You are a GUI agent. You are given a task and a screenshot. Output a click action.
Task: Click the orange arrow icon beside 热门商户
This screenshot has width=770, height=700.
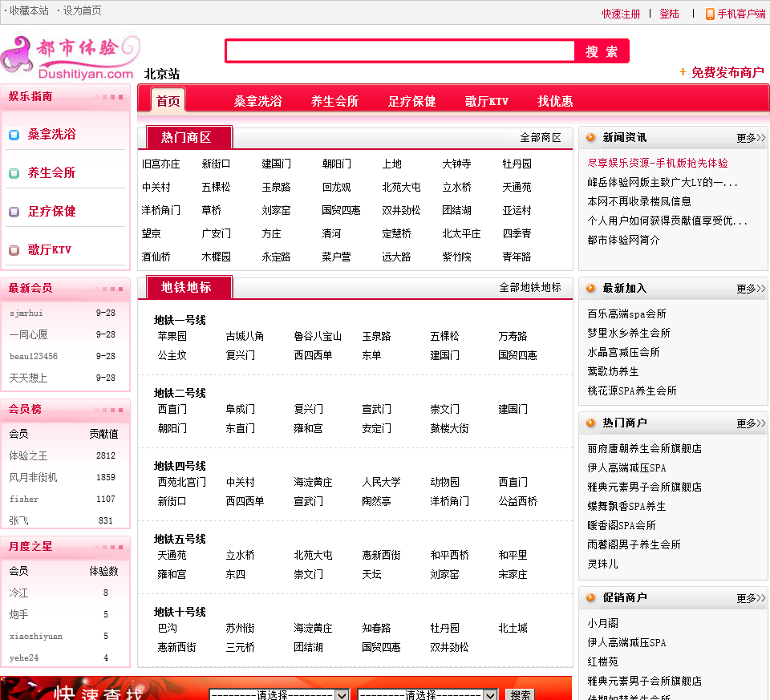pyautogui.click(x=591, y=423)
